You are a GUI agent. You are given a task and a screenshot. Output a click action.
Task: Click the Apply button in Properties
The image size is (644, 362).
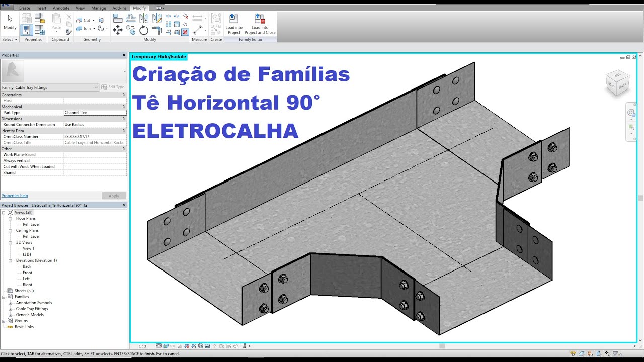click(x=114, y=196)
